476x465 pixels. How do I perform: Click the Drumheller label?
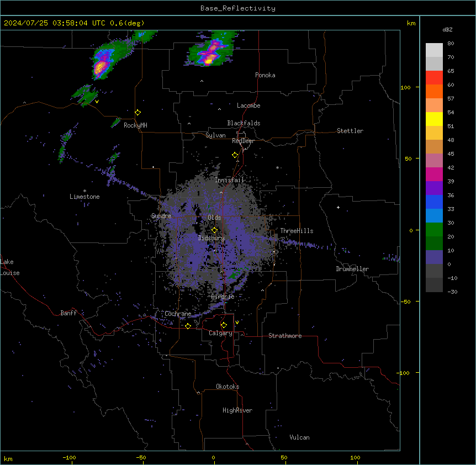352,269
